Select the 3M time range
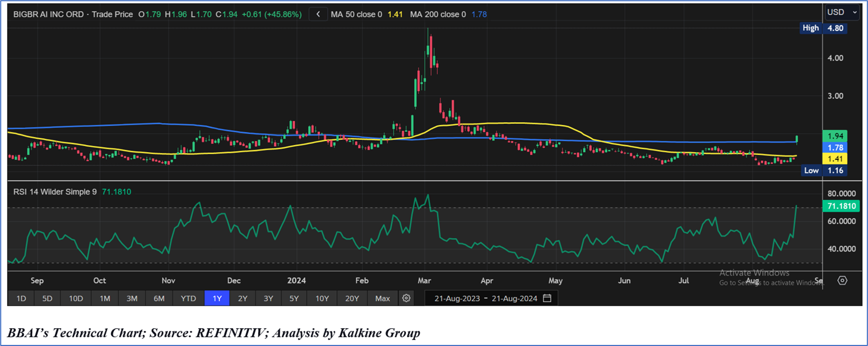 [132, 298]
